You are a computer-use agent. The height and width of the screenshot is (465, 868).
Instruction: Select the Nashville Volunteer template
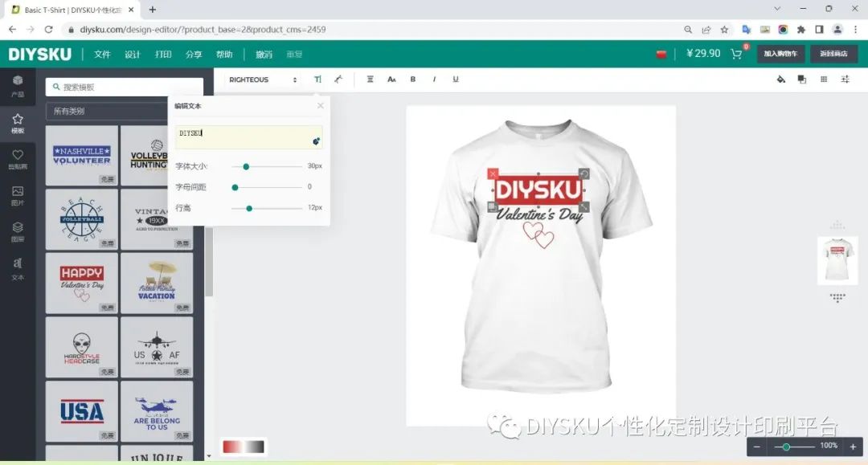82,155
